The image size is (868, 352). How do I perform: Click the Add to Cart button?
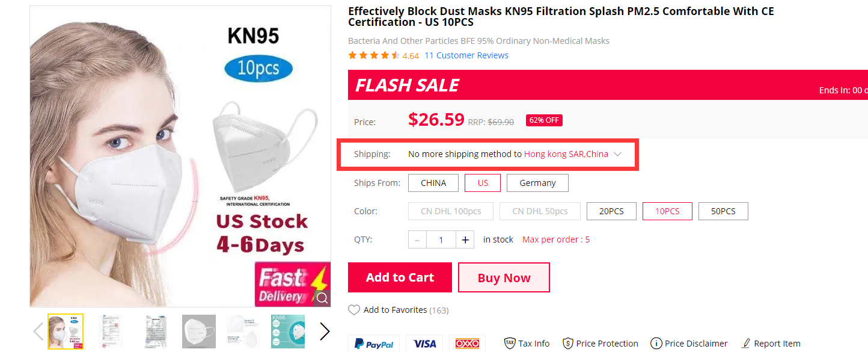[x=400, y=277]
